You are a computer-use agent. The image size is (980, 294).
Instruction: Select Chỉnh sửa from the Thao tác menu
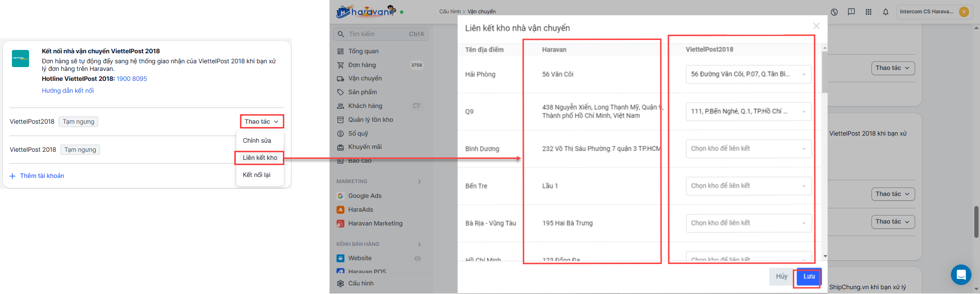tap(257, 141)
